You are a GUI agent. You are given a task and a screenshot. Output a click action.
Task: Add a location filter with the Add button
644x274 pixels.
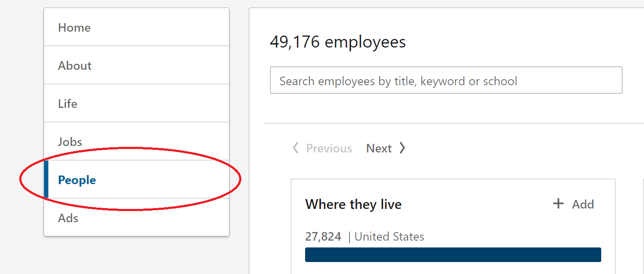pyautogui.click(x=573, y=204)
